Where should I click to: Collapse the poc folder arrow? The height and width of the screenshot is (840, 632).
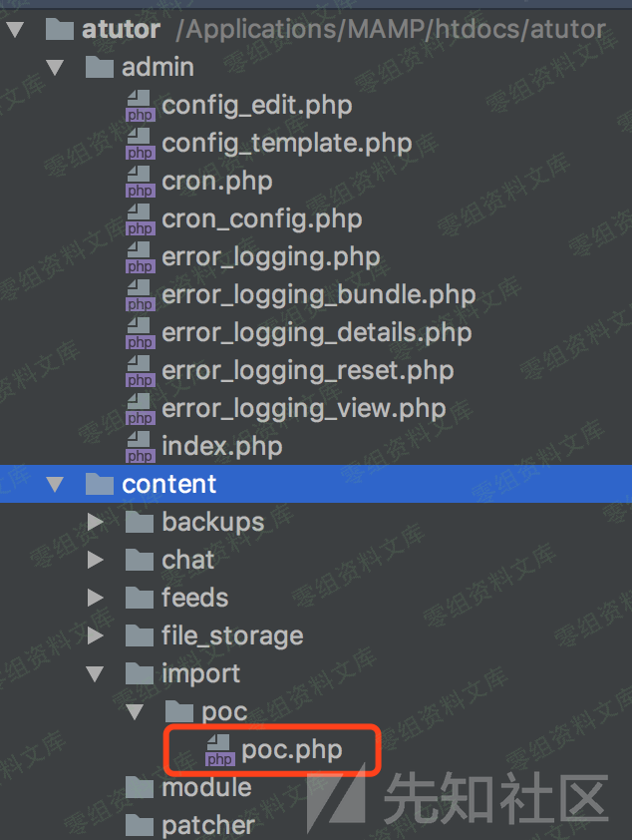click(x=135, y=712)
